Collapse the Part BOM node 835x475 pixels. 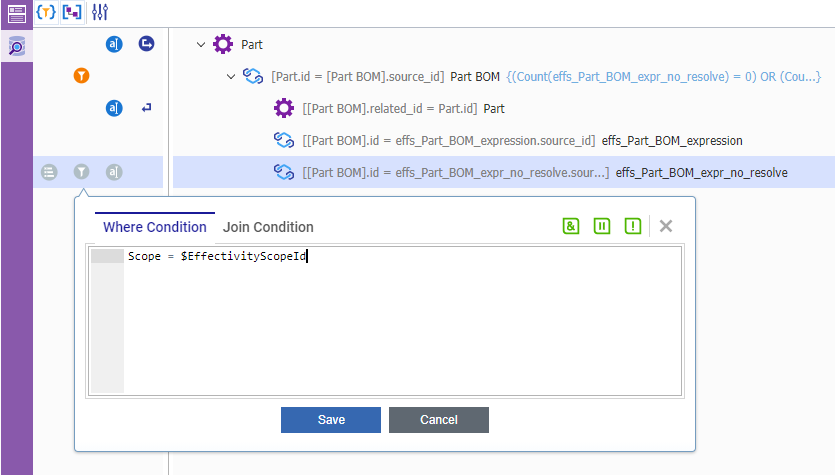coord(231,77)
